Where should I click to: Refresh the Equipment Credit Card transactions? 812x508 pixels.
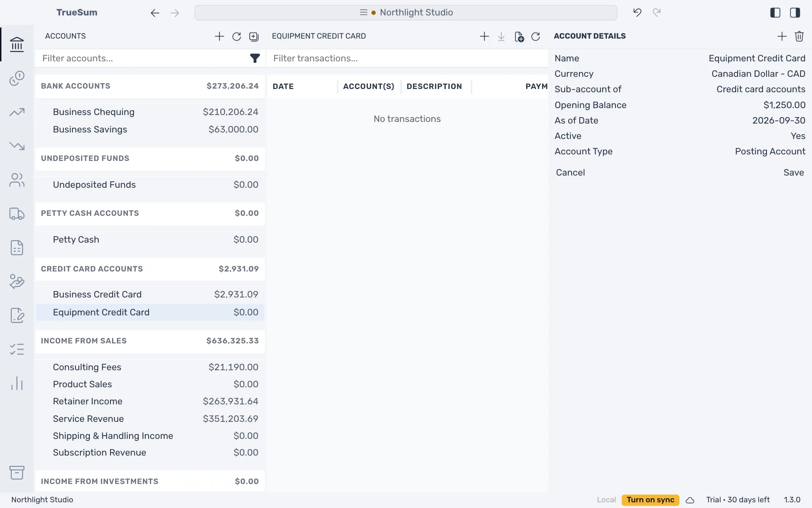pyautogui.click(x=536, y=37)
